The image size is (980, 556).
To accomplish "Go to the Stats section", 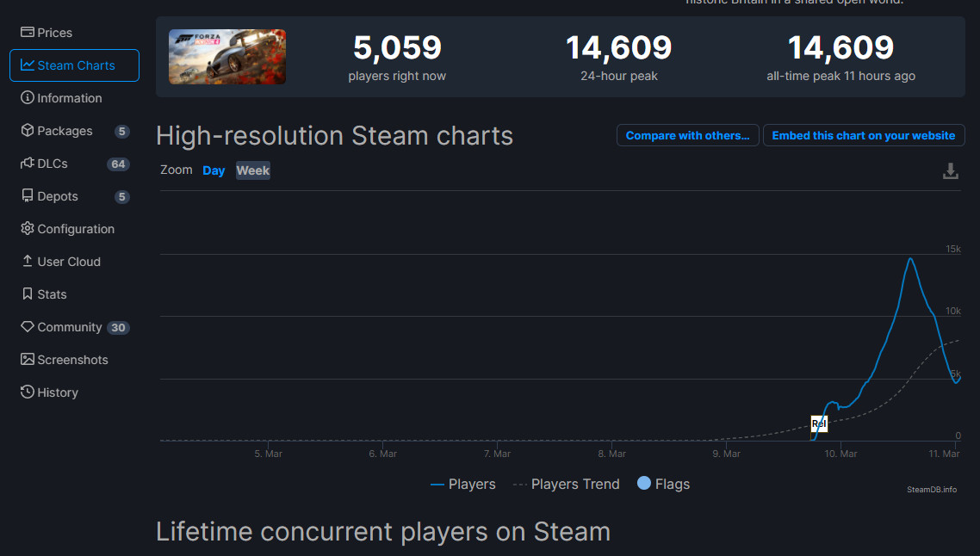I will click(x=52, y=294).
